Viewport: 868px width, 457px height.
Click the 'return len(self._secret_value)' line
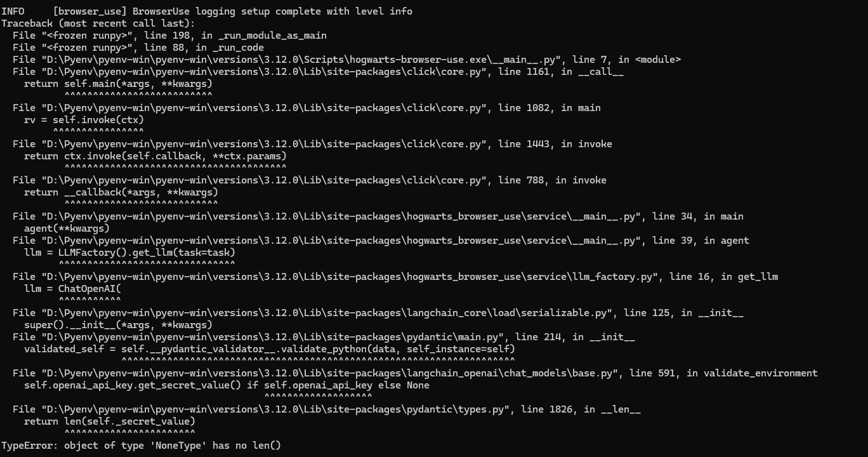click(x=109, y=421)
